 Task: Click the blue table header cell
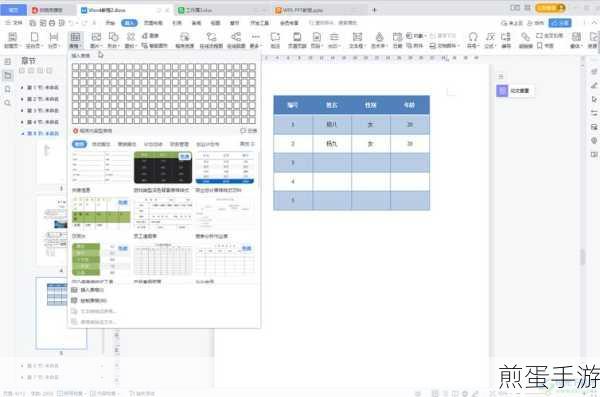[x=293, y=105]
